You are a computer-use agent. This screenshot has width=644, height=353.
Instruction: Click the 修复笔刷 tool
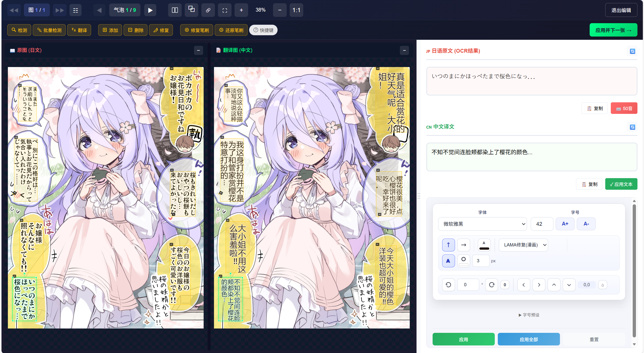[x=197, y=30]
